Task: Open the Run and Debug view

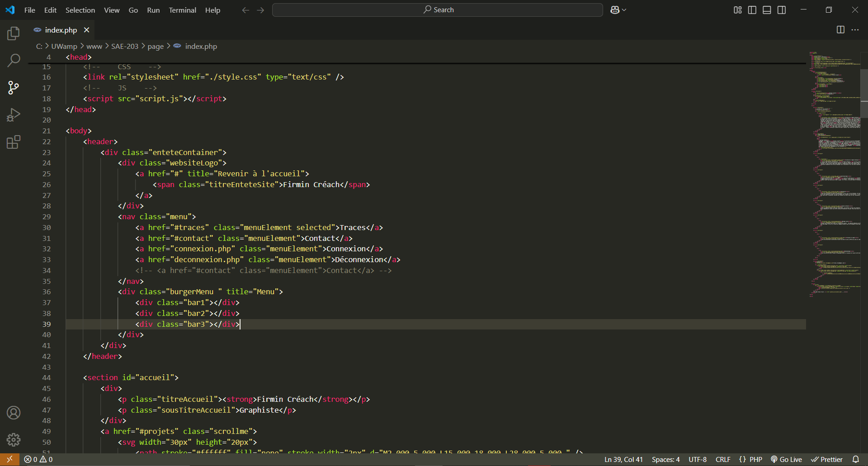Action: click(x=14, y=115)
